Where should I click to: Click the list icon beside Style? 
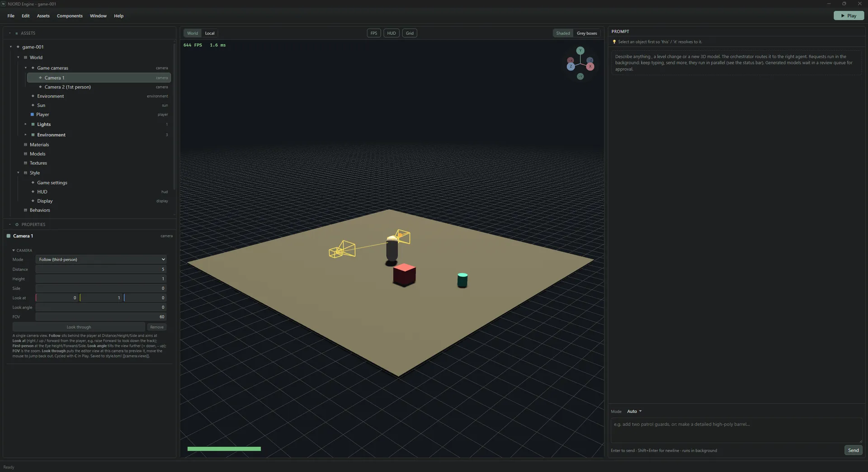(x=25, y=173)
